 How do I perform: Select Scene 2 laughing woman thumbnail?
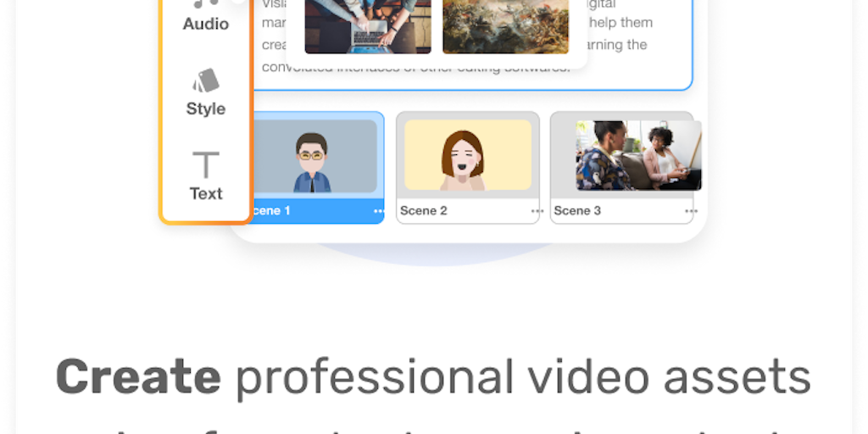point(468,156)
